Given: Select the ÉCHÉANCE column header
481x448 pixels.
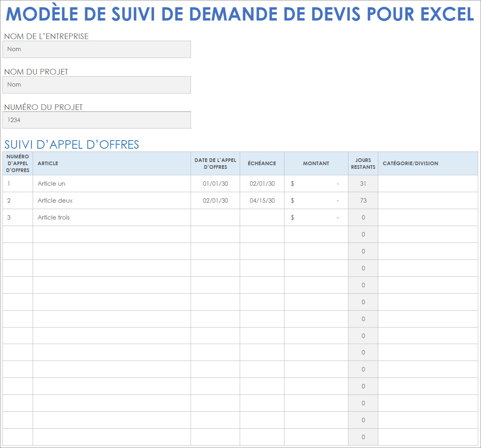Looking at the screenshot, I should pyautogui.click(x=262, y=163).
